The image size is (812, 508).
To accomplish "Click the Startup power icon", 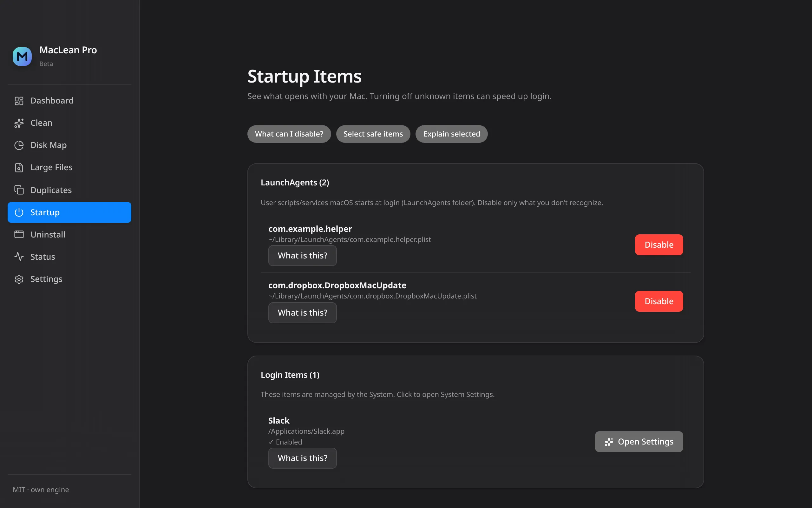I will point(19,212).
